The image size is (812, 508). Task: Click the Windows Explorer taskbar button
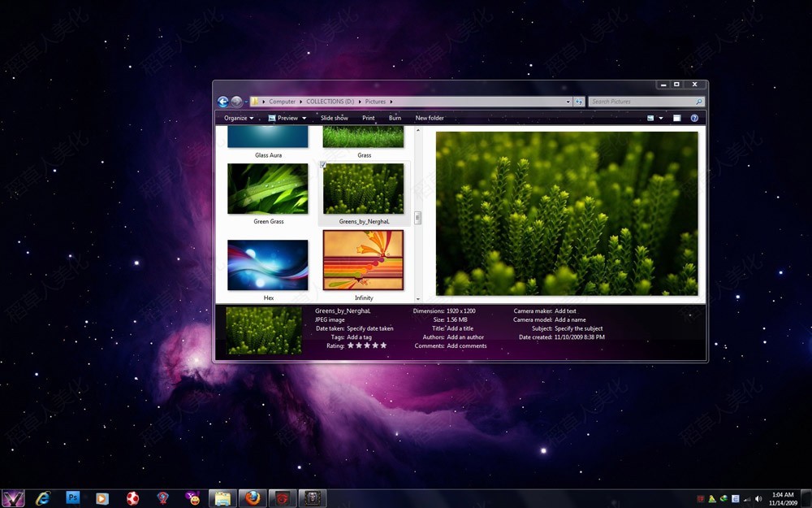point(222,499)
